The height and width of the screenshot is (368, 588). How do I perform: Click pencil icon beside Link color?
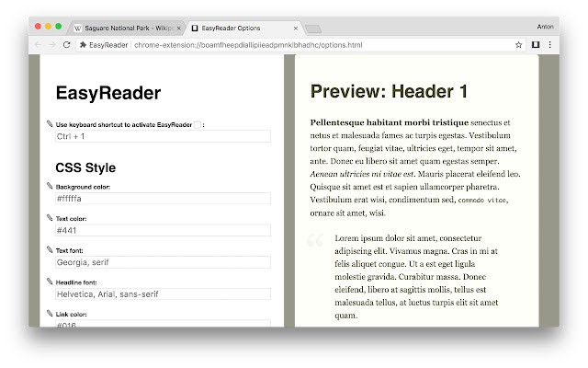(50, 313)
